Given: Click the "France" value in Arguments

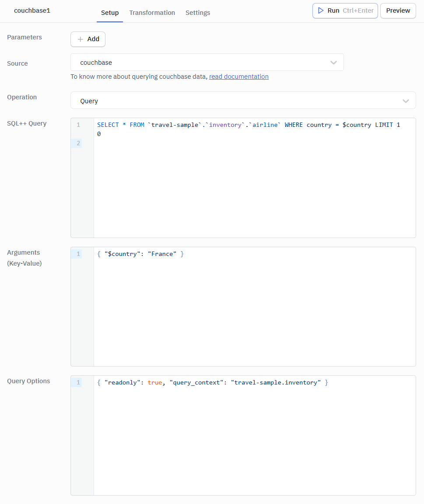Looking at the screenshot, I should click(x=162, y=253).
